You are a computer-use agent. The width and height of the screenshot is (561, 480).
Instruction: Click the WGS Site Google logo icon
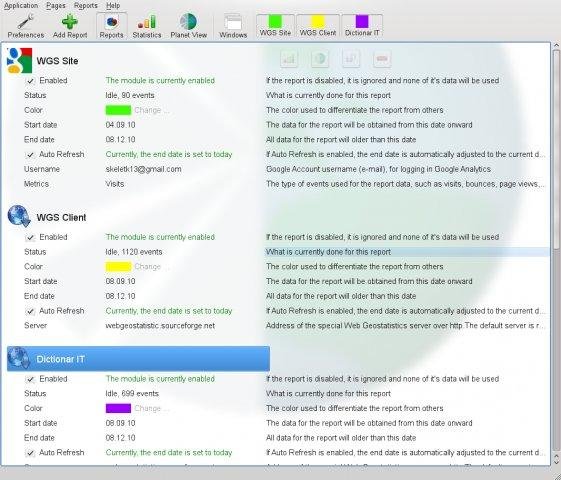19,60
